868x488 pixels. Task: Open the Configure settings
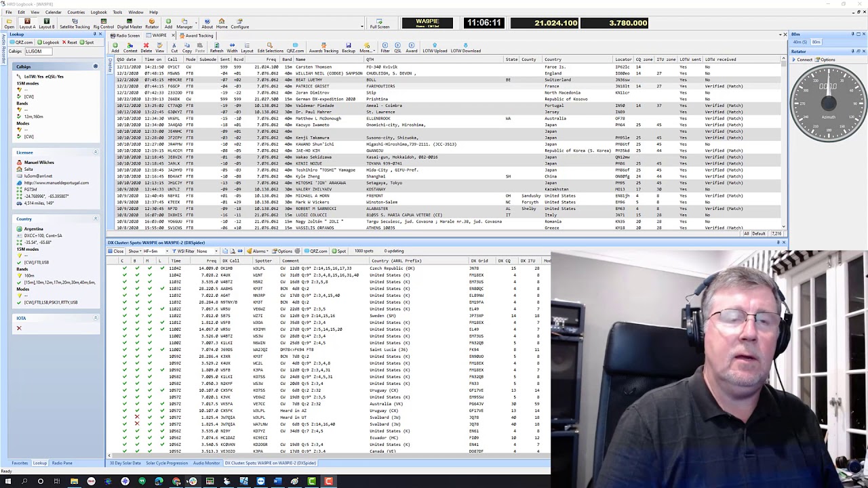point(240,24)
